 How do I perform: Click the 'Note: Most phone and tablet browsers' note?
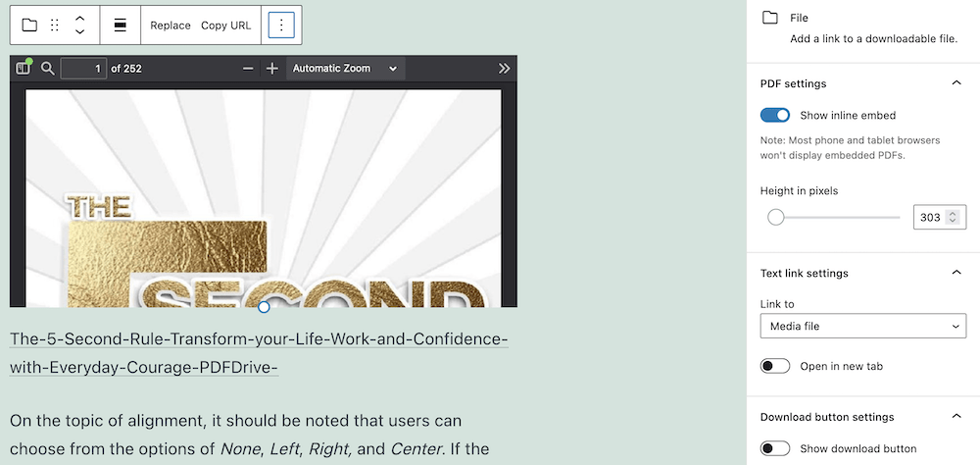pos(850,148)
